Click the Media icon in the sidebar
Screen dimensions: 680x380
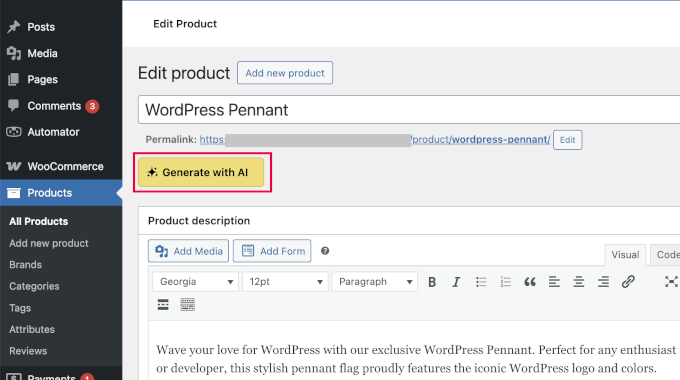[x=13, y=53]
